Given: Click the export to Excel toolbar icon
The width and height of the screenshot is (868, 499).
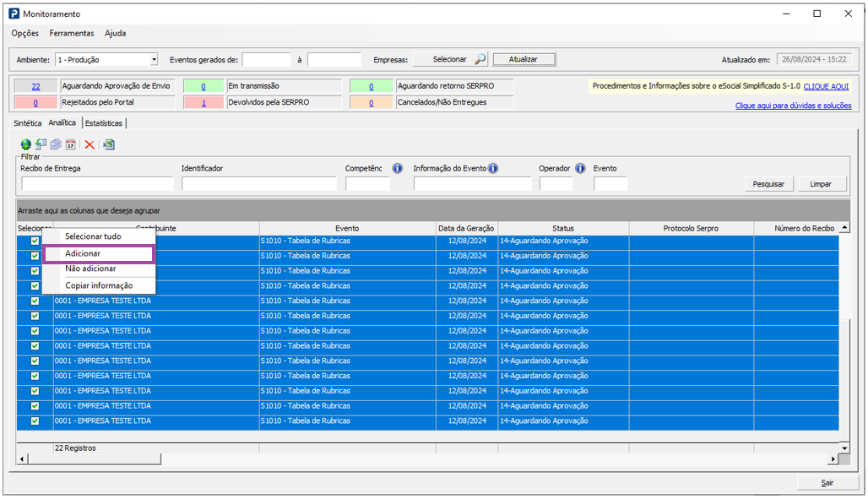Looking at the screenshot, I should point(109,144).
